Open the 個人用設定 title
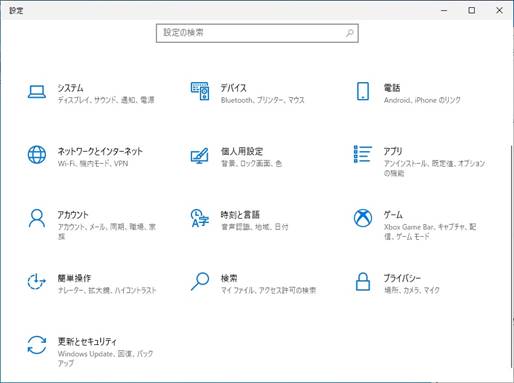 (x=242, y=151)
